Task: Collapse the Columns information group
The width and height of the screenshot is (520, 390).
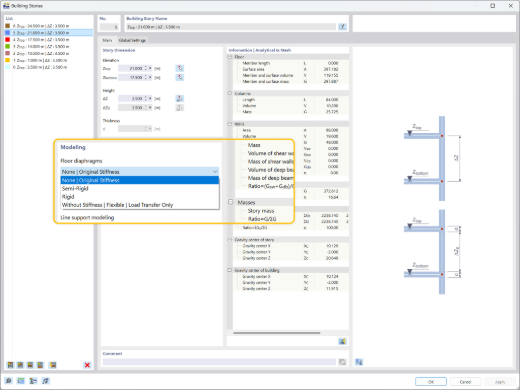Action: pos(230,93)
